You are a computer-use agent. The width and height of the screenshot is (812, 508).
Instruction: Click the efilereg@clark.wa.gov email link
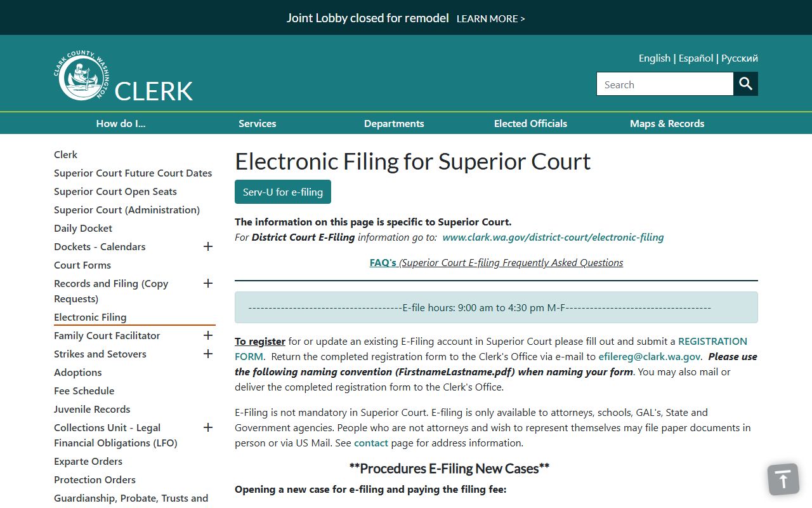coord(650,356)
